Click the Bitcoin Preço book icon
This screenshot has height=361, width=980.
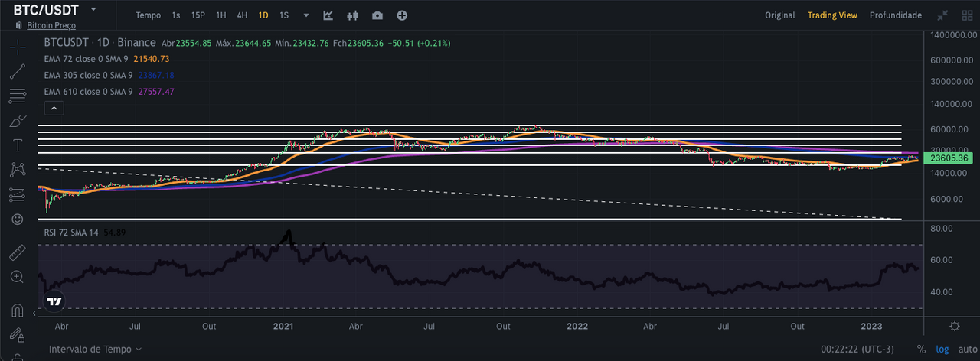[19, 25]
